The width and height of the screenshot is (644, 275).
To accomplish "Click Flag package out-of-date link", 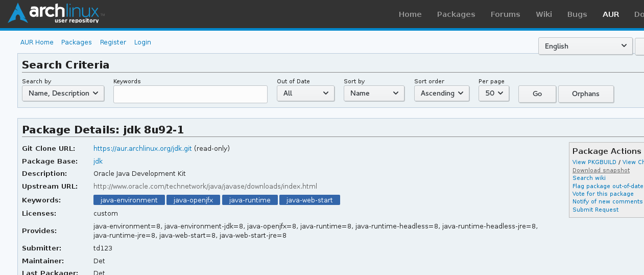I will coord(608,186).
